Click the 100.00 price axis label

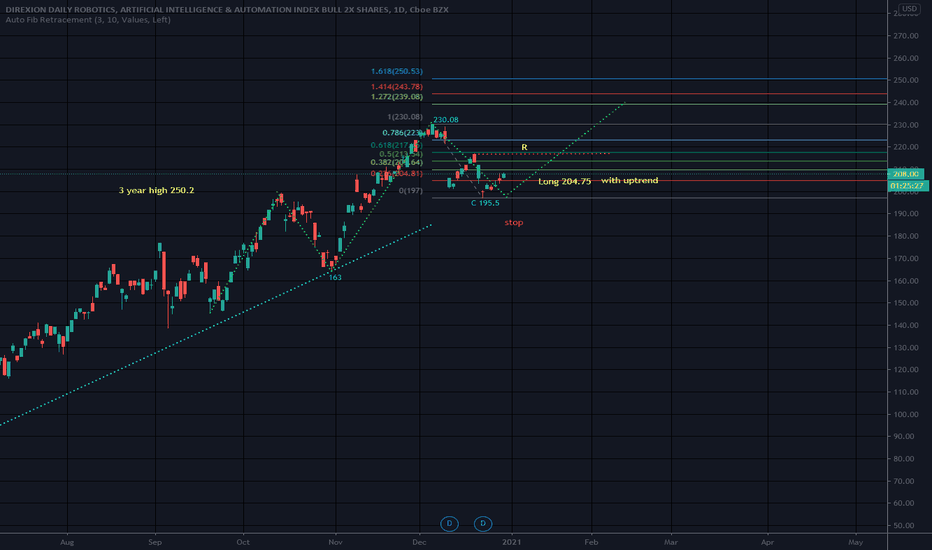coord(905,414)
